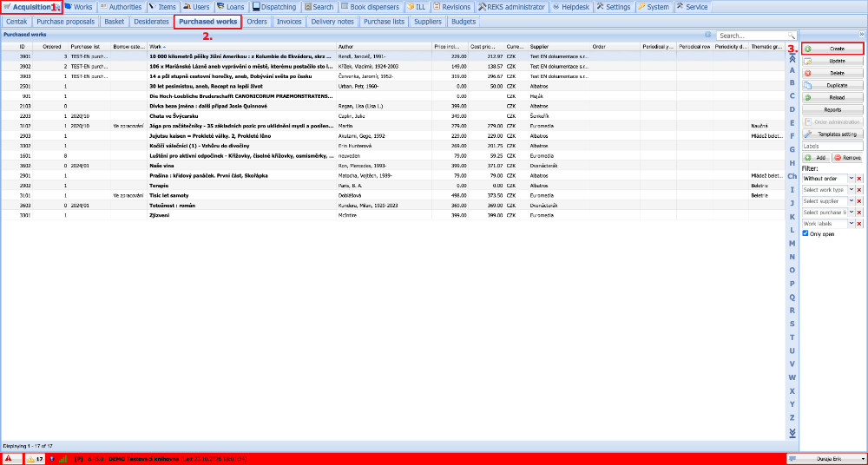The height and width of the screenshot is (465, 868).
Task: Open the Suppliers tab
Action: 428,23
